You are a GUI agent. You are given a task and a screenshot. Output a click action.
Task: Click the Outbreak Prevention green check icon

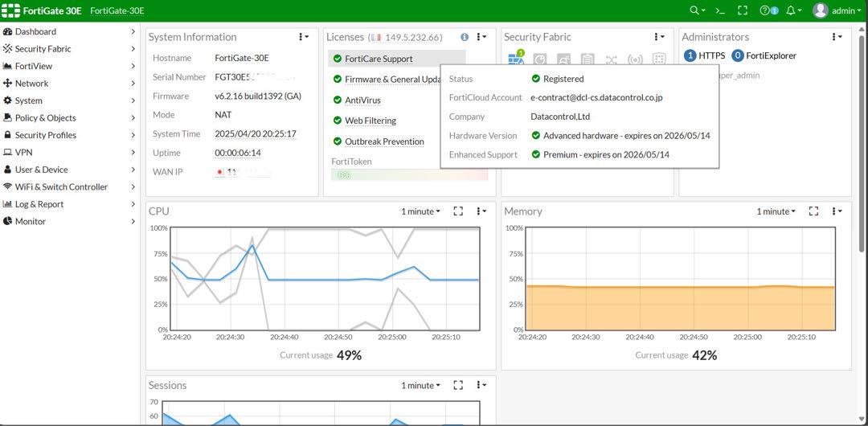[337, 141]
